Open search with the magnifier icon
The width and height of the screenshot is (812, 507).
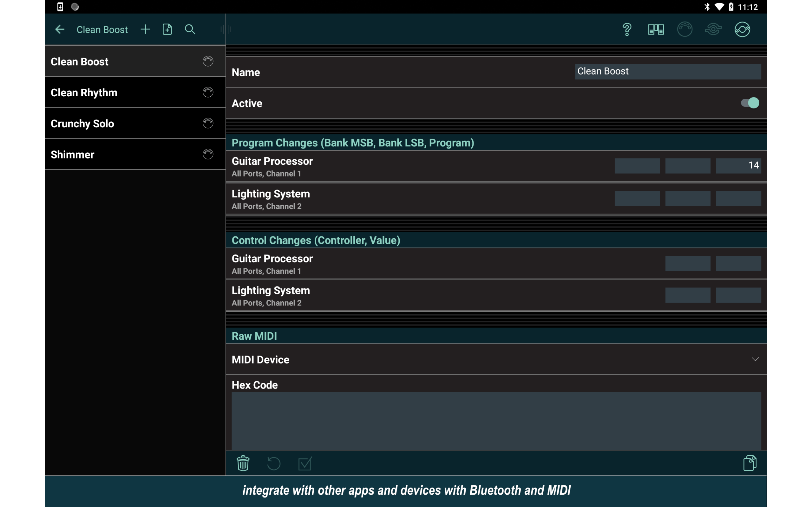click(x=190, y=29)
